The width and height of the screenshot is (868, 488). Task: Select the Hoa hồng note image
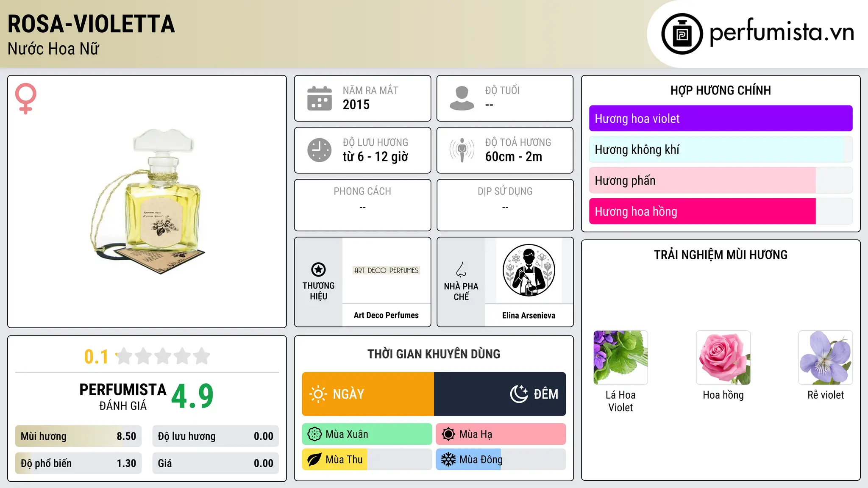[723, 358]
